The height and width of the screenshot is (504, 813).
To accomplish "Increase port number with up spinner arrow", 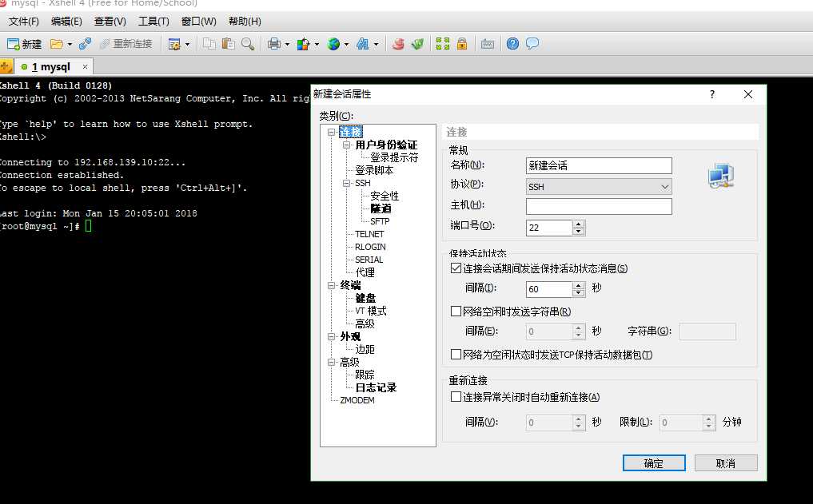I will tap(579, 224).
